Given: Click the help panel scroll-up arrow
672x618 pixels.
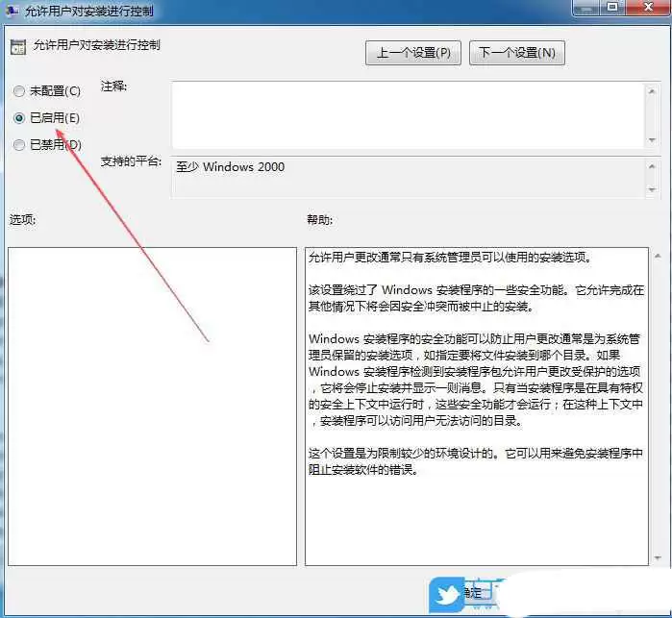Looking at the screenshot, I should click(x=658, y=256).
